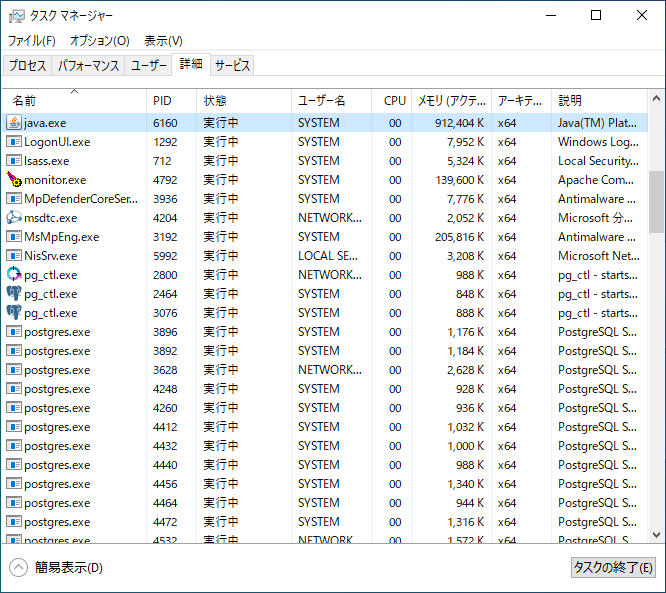
Task: Switch to the ユーザー tab
Action: point(148,65)
